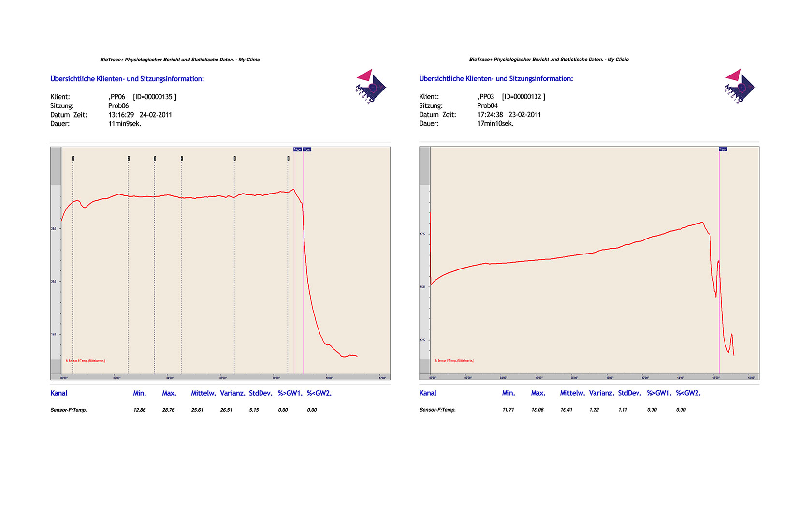The width and height of the screenshot is (812, 508).
Task: Click the minimum value 12.86
Action: pos(139,410)
